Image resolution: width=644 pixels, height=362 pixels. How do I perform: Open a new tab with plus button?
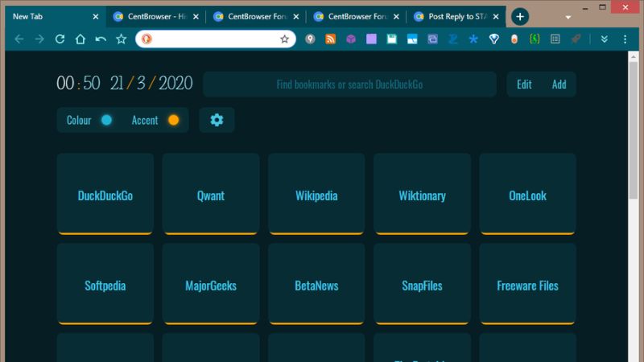520,17
